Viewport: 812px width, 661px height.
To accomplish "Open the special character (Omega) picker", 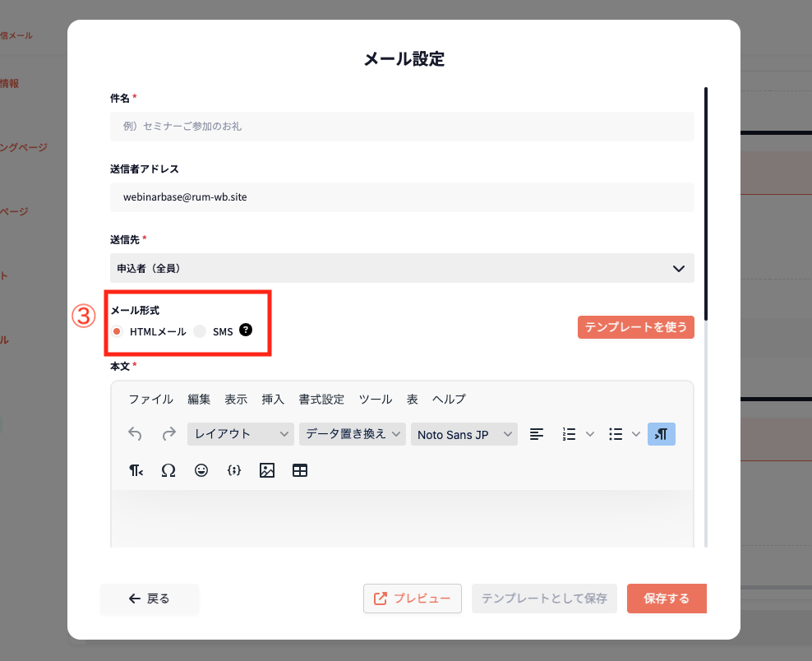I will tap(168, 470).
